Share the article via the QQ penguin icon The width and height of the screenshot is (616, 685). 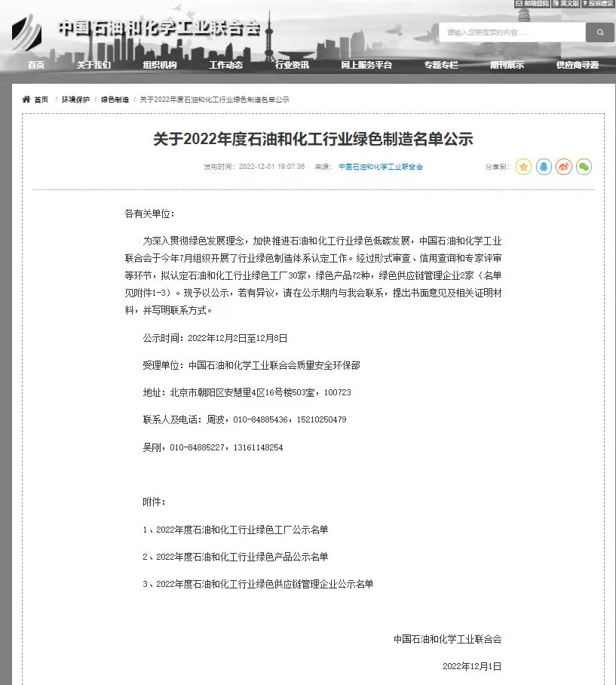[x=544, y=167]
